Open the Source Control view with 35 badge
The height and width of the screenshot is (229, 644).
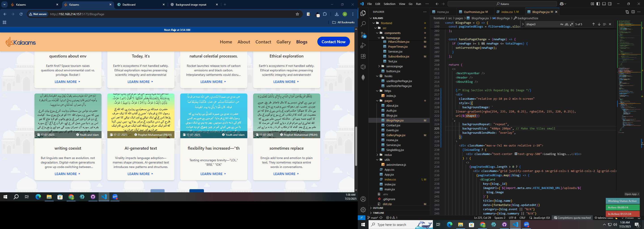click(363, 35)
